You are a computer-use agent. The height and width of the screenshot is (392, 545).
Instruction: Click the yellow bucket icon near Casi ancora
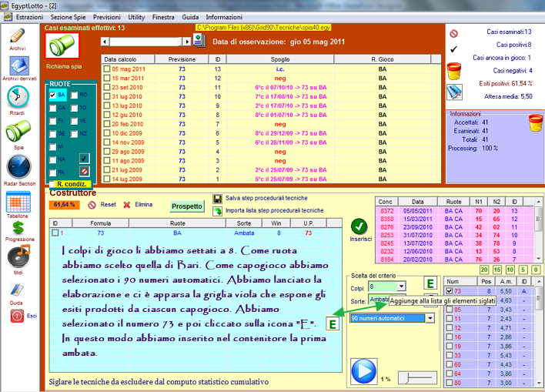coord(454,71)
